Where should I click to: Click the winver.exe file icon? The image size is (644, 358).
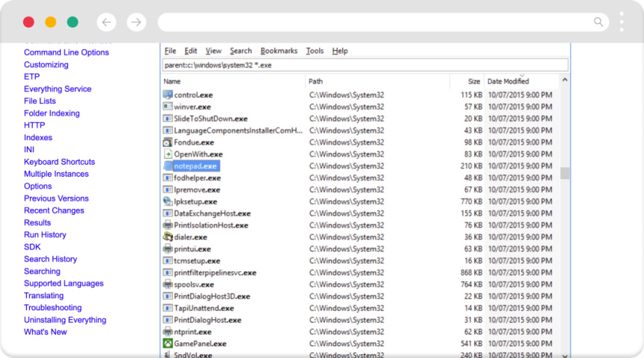pos(168,107)
